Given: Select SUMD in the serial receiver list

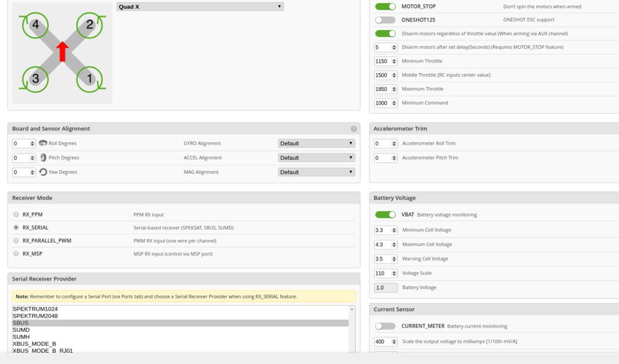Looking at the screenshot, I should tap(180, 330).
